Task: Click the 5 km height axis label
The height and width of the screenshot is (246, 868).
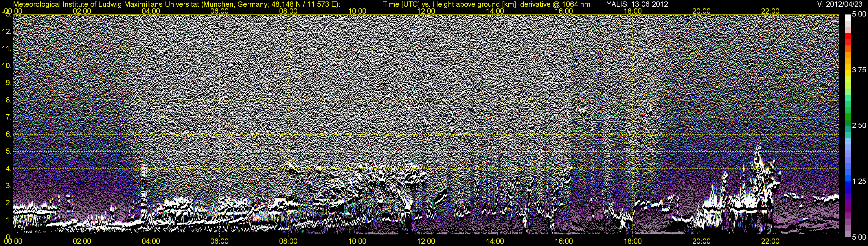Action: tap(8, 151)
